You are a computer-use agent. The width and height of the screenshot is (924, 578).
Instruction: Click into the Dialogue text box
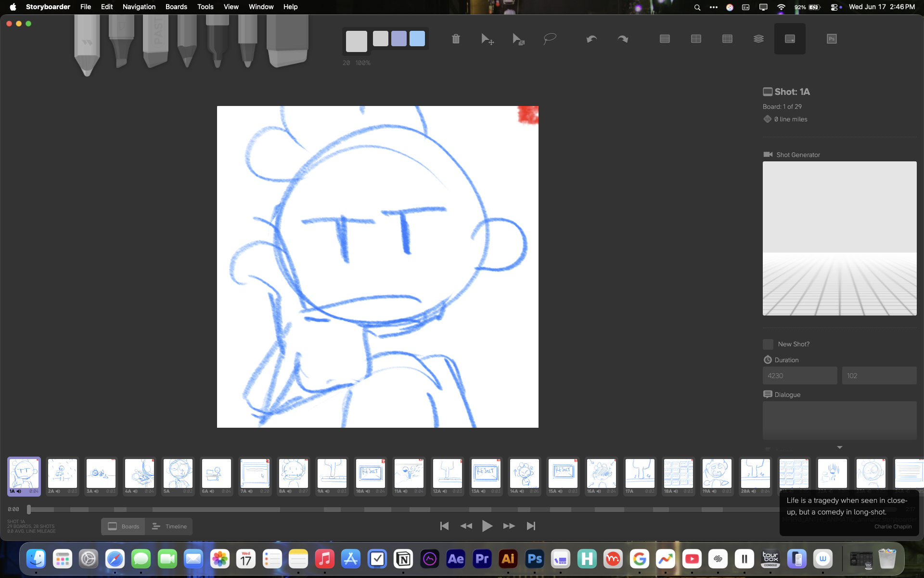coord(840,420)
